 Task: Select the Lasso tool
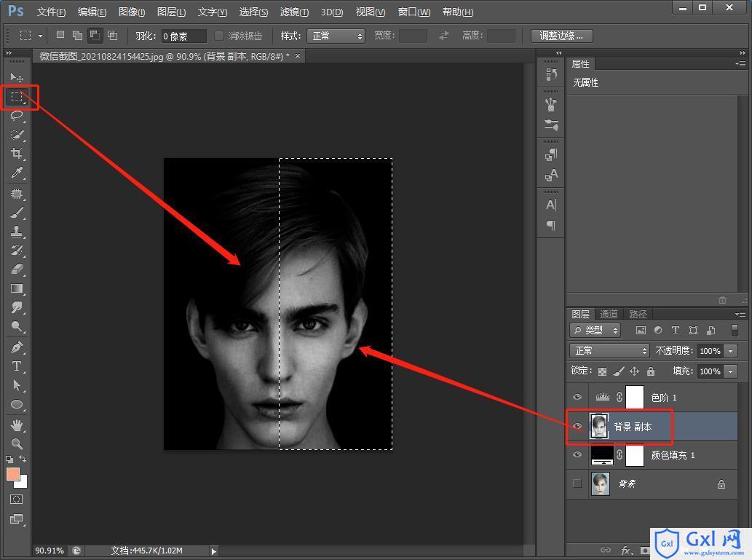coord(17,115)
